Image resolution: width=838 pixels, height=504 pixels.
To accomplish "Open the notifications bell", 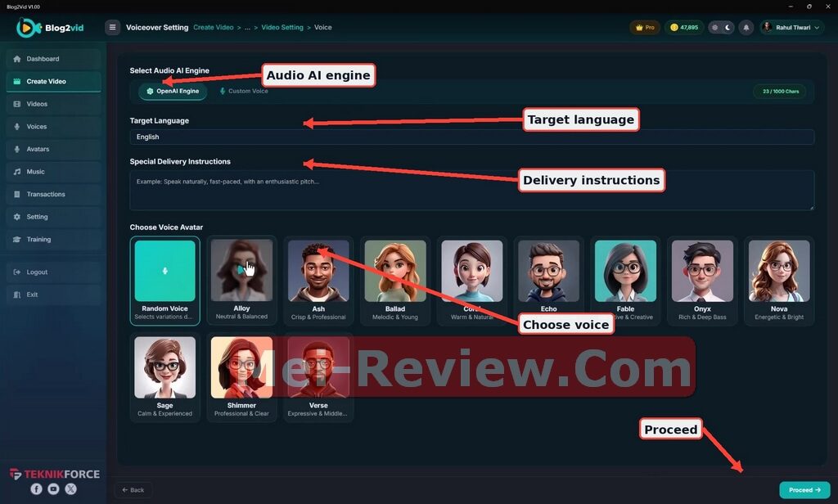I will click(746, 27).
